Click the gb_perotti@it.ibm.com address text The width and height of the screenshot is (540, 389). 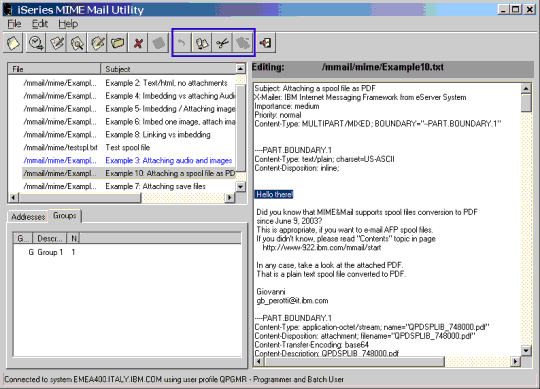pyautogui.click(x=292, y=301)
